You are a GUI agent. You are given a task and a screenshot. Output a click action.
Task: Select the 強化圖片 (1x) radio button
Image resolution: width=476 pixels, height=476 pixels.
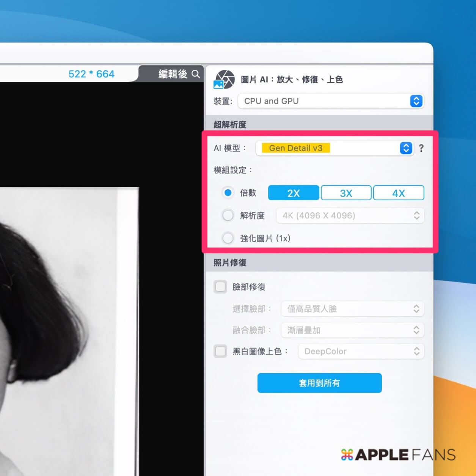[228, 239]
